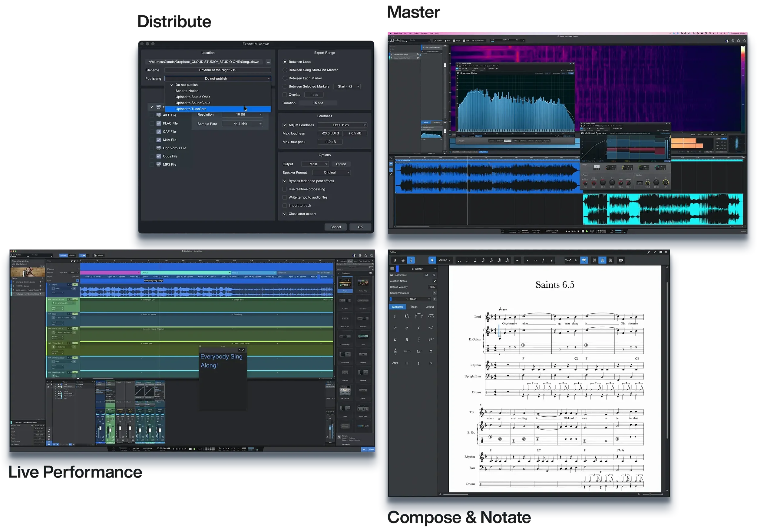Enable Use realtime processing checkbox
The image size is (757, 532).
click(285, 189)
